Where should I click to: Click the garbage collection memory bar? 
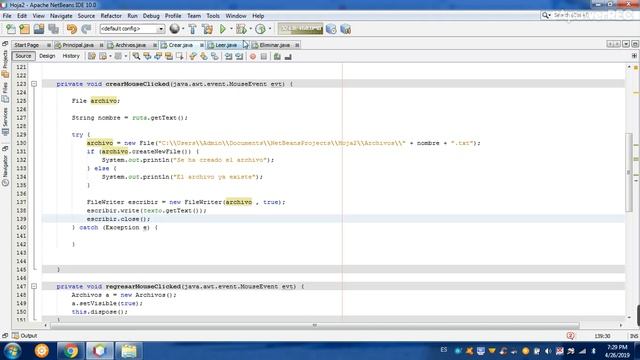coord(301,29)
